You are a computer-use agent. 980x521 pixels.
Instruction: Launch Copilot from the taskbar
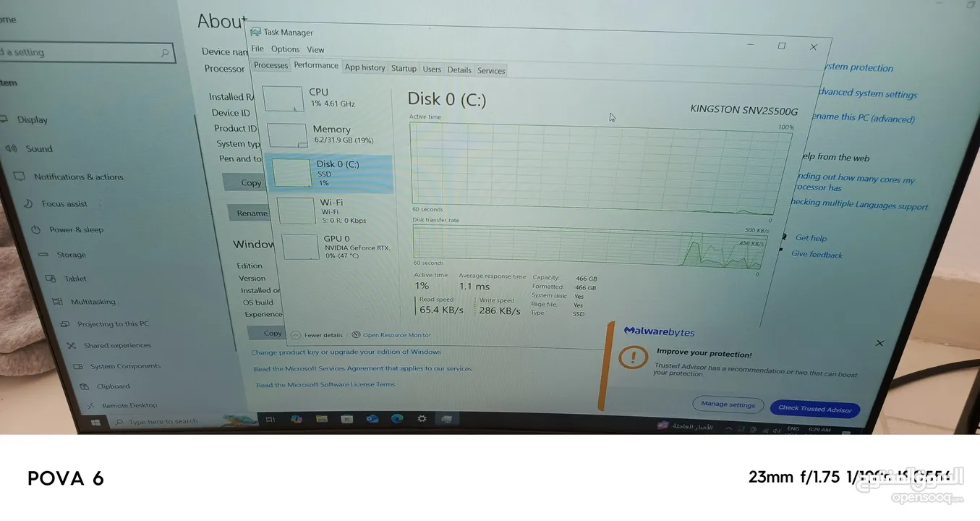click(297, 419)
